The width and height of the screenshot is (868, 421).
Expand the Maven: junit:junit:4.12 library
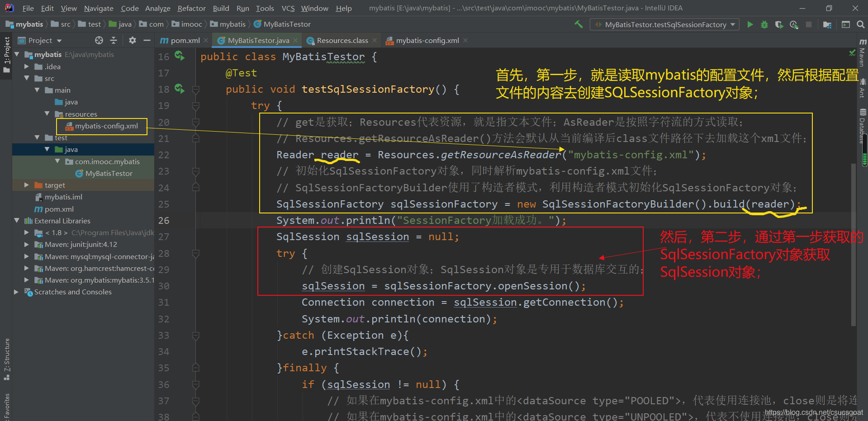pyautogui.click(x=27, y=244)
